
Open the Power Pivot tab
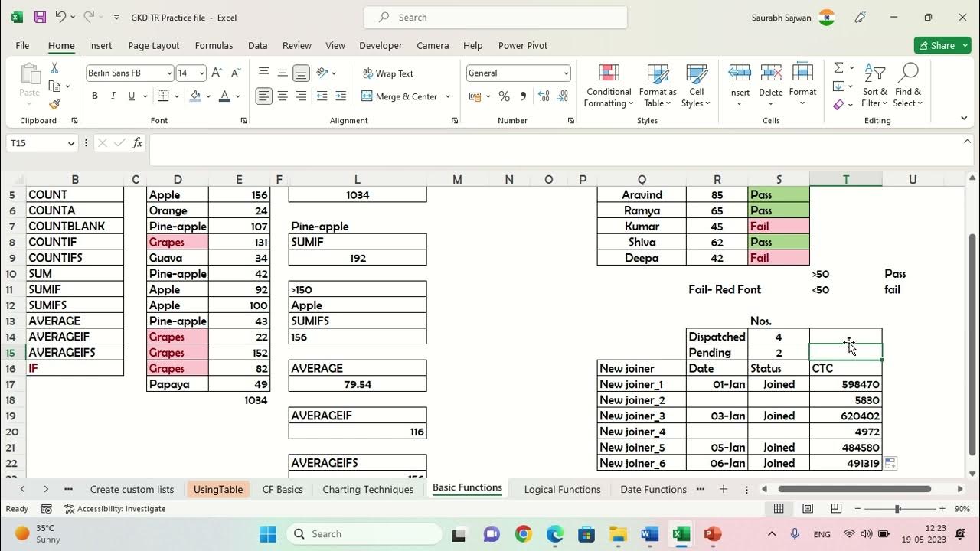pyautogui.click(x=523, y=45)
